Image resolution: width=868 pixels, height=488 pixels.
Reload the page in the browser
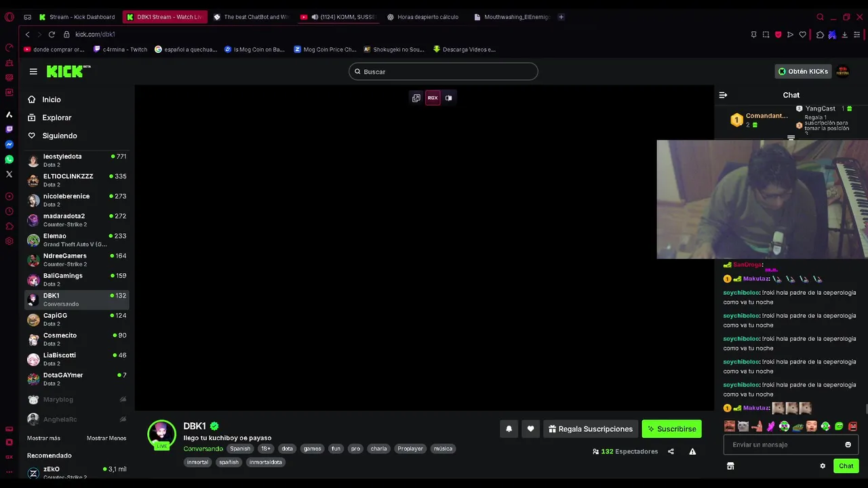[51, 35]
